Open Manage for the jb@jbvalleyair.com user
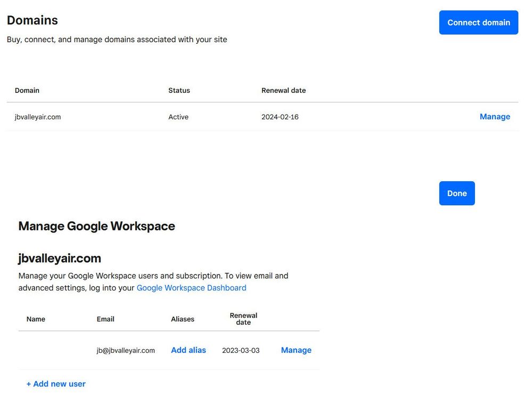Image resolution: width=532 pixels, height=395 pixels. coord(296,350)
